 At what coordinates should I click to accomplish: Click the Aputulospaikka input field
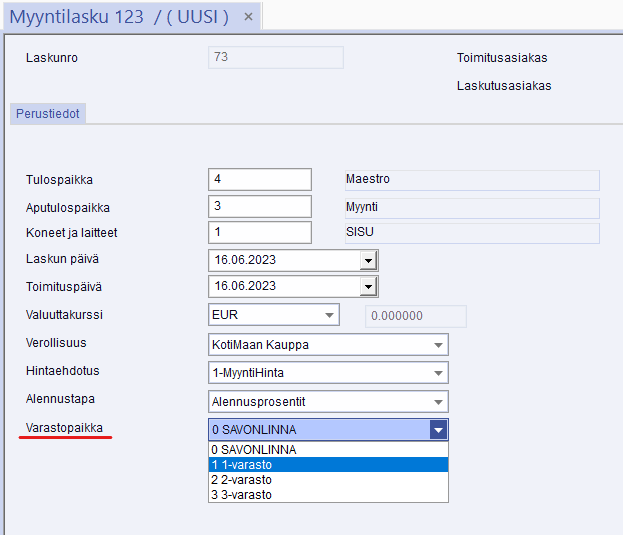pos(260,207)
